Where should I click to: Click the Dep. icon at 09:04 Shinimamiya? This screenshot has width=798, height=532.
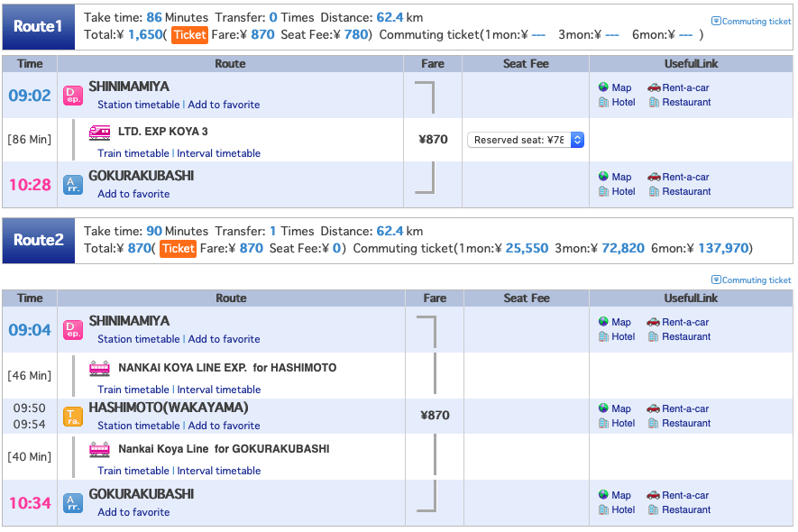(73, 330)
